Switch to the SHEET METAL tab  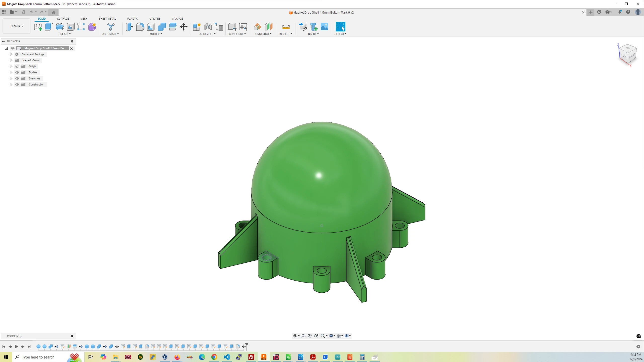pos(107,19)
